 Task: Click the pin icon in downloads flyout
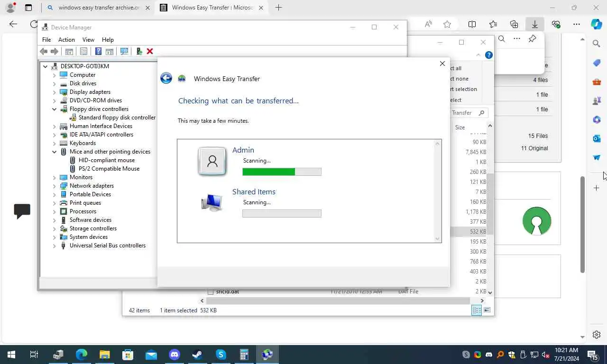tap(533, 39)
